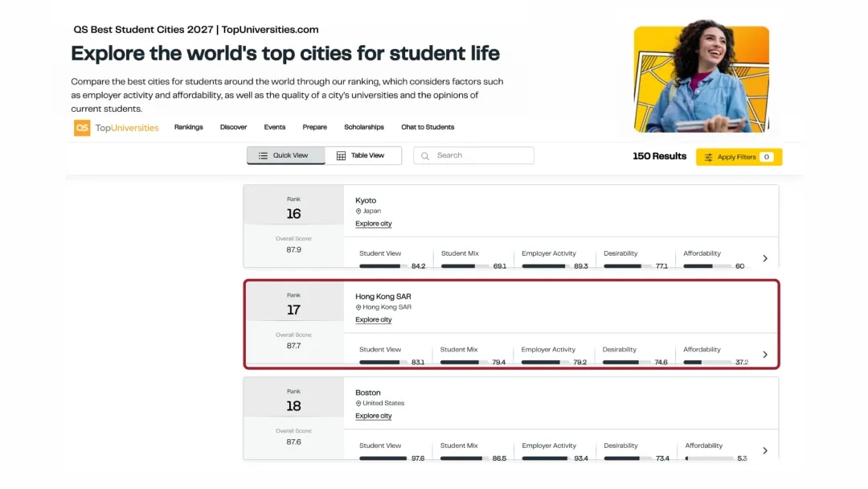The width and height of the screenshot is (868, 489).
Task: Click the Table View grid icon
Action: 341,156
